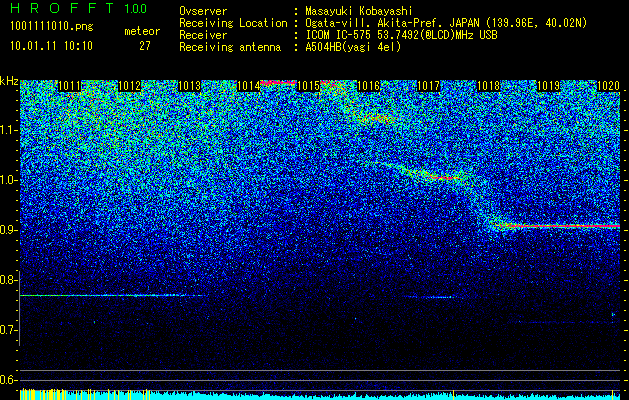
Task: Click the 'Ovserver' field label
Action: point(203,11)
